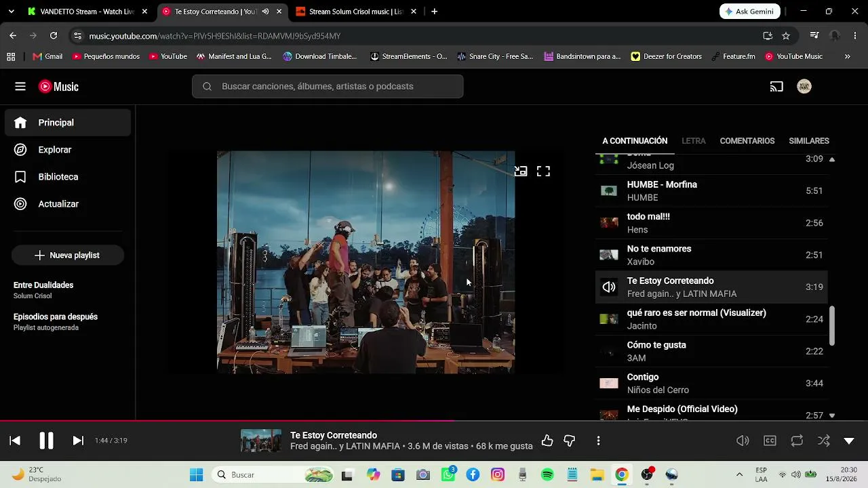Image resolution: width=868 pixels, height=488 pixels.
Task: Open the Chrome three-dot menu
Action: [x=854, y=36]
